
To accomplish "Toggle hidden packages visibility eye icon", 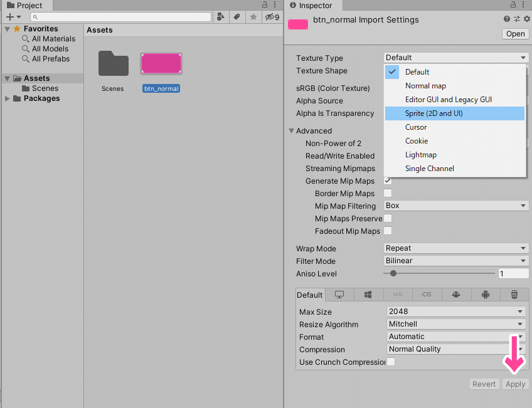I will coord(272,17).
